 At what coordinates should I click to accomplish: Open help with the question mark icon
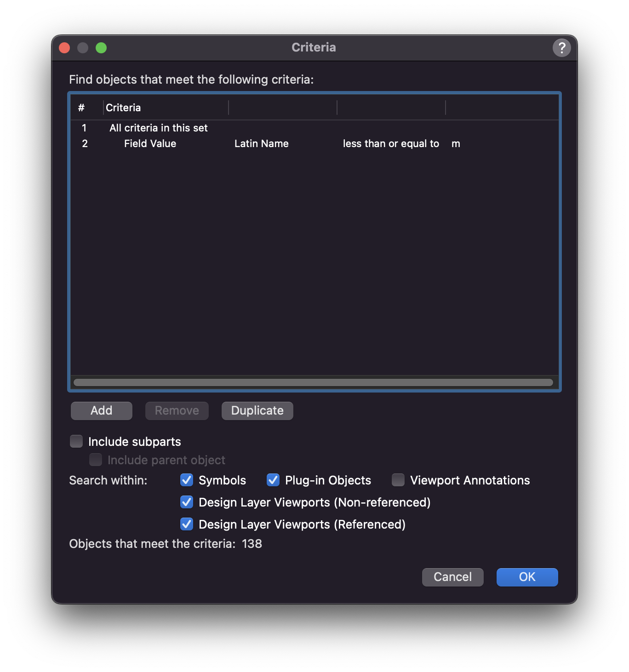(561, 48)
